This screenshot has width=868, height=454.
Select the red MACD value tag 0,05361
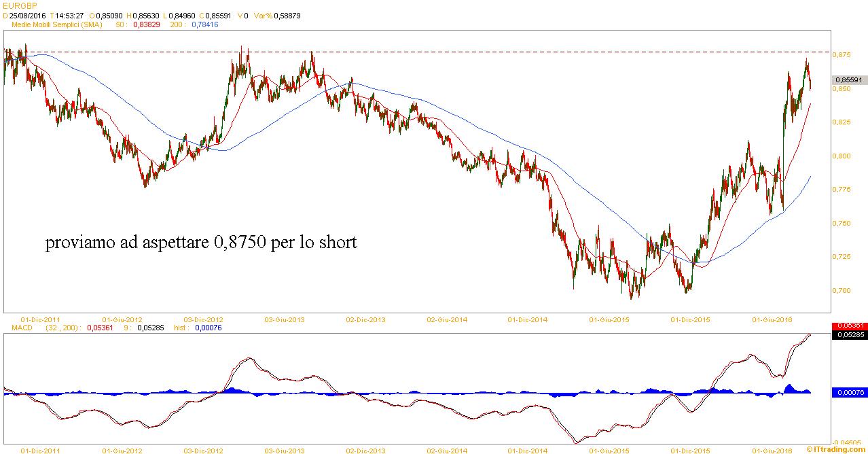(848, 326)
